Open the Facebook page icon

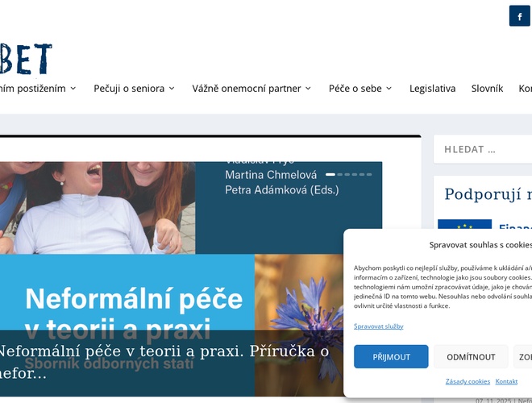[519, 16]
